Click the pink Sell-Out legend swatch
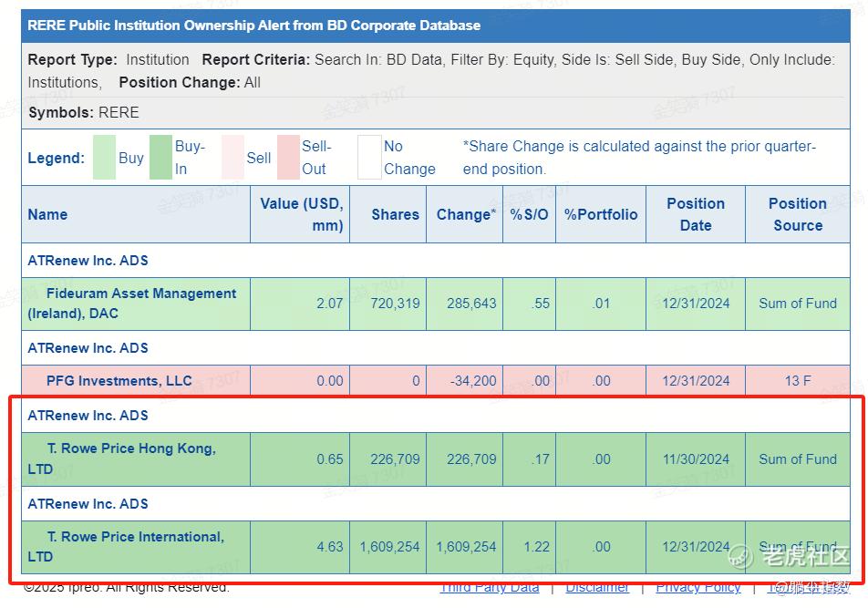 288,158
